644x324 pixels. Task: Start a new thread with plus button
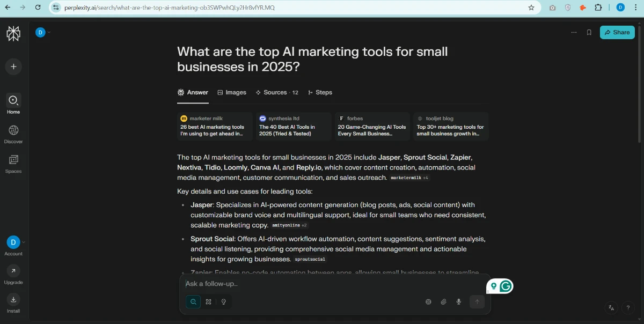point(13,67)
